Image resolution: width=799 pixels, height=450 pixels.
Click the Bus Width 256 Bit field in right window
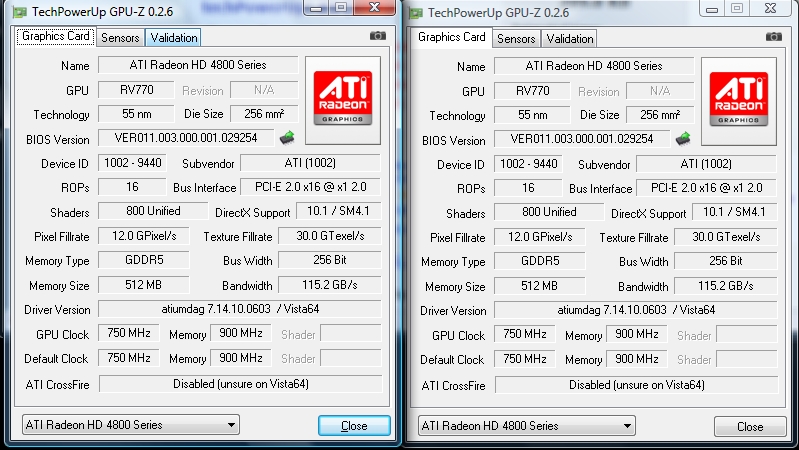pyautogui.click(x=726, y=261)
